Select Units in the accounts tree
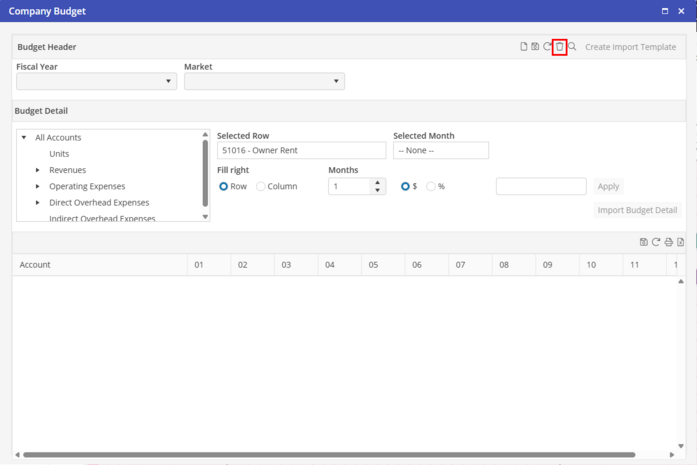Image resolution: width=697 pixels, height=465 pixels. [59, 154]
